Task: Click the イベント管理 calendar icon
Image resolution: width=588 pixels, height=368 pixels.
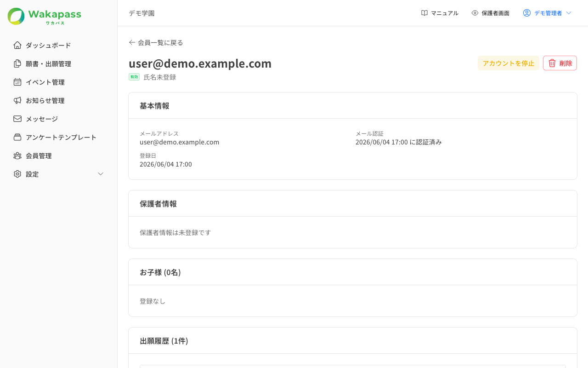Action: pos(17,82)
